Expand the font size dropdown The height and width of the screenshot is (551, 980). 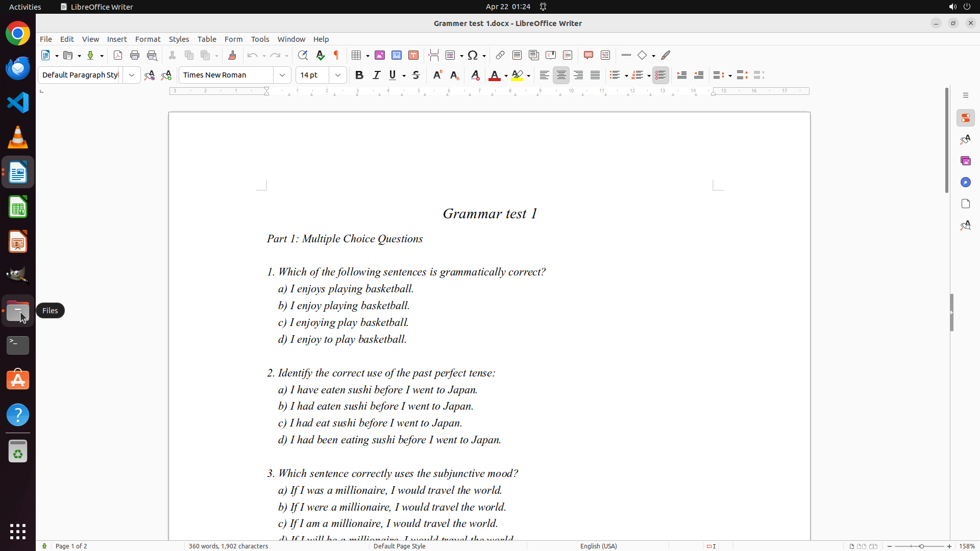(x=338, y=75)
